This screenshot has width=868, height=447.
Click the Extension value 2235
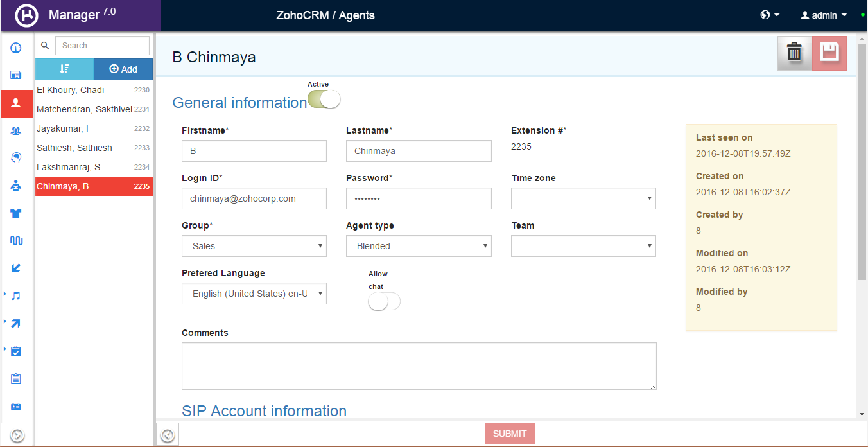[x=521, y=146]
